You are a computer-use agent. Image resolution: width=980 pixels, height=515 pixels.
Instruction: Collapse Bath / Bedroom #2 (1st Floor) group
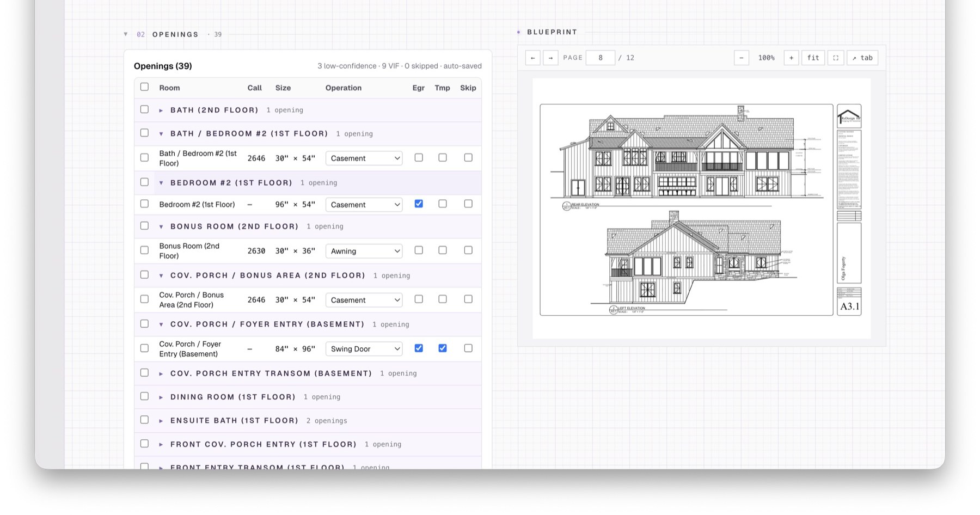coord(161,134)
